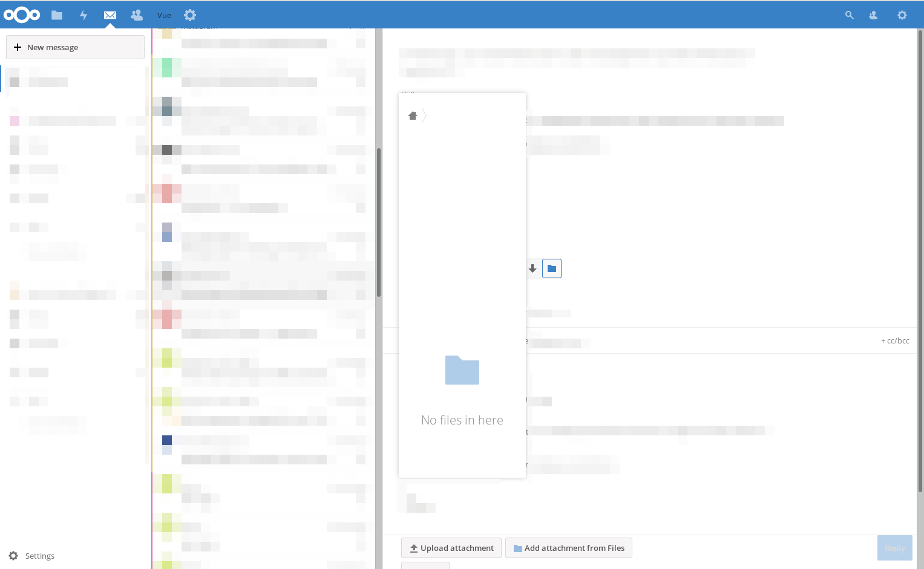Click the apps gear next to Vue
The width and height of the screenshot is (924, 569).
189,15
